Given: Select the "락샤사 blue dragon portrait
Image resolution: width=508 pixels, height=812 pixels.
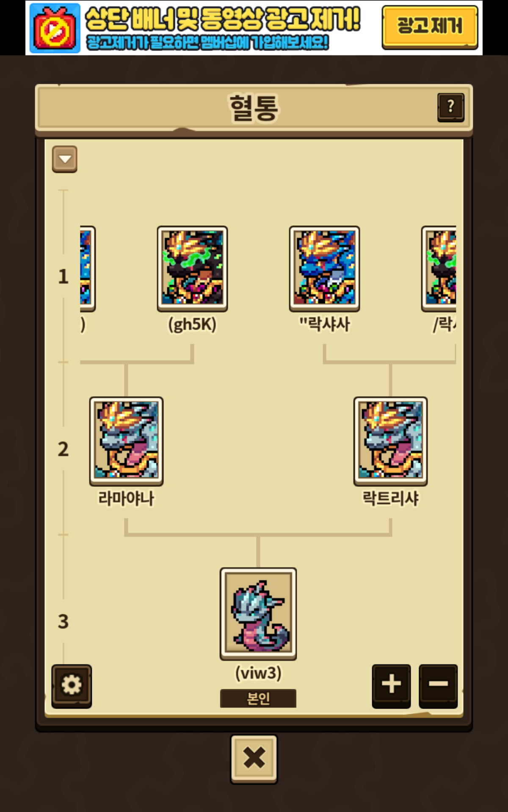Looking at the screenshot, I should point(325,269).
